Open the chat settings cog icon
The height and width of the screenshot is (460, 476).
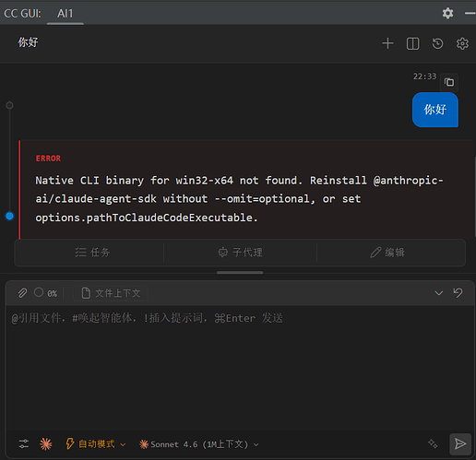(462, 43)
